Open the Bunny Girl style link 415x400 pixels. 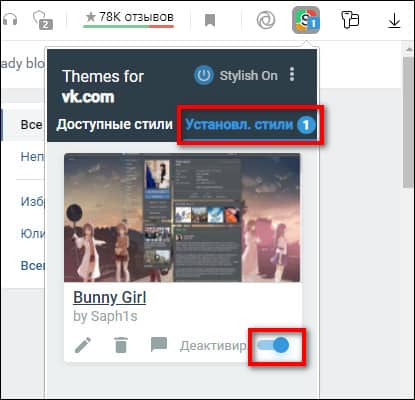tap(110, 297)
